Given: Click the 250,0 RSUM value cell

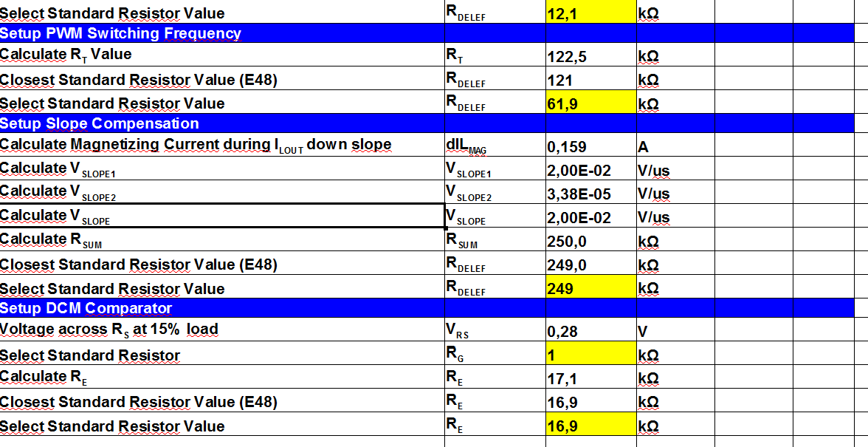Looking at the screenshot, I should point(590,240).
